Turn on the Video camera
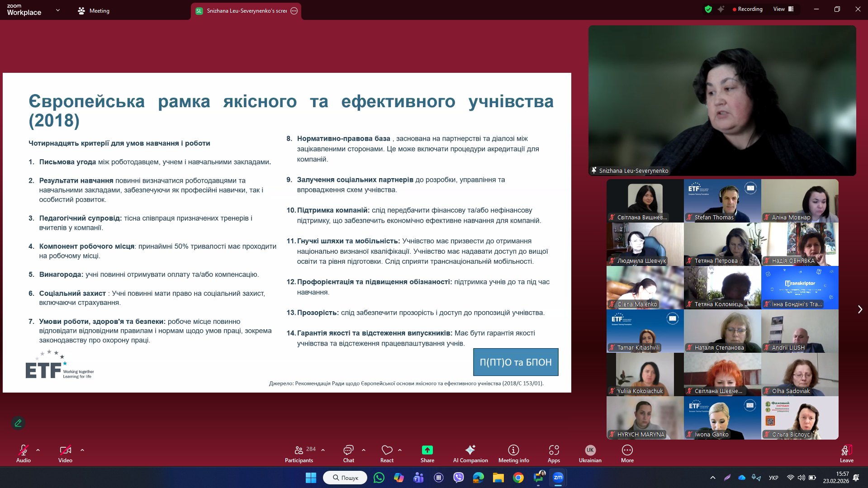Viewport: 868px width, 488px height. point(65,454)
